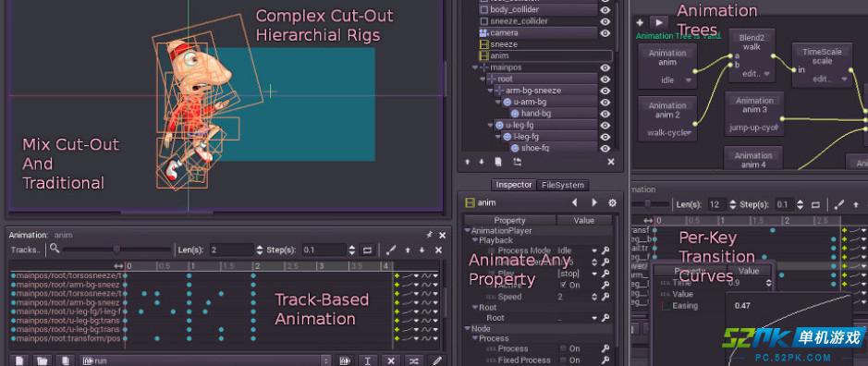
Task: Click the blend times shuffle icon in bottom bar
Action: point(413,360)
